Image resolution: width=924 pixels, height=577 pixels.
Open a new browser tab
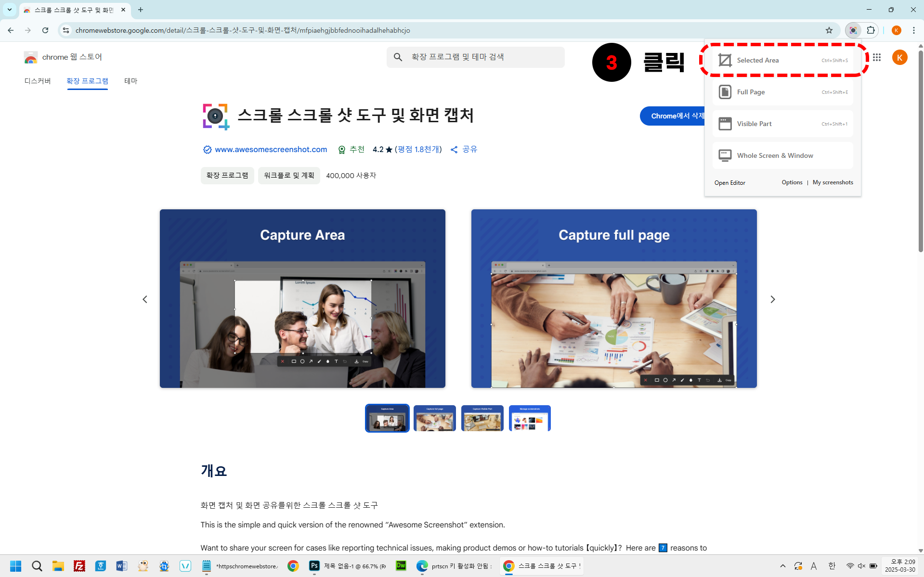click(141, 10)
